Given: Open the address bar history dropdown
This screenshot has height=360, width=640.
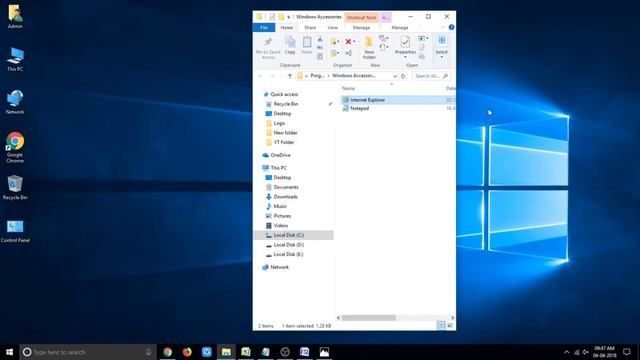Looking at the screenshot, I should coord(395,76).
